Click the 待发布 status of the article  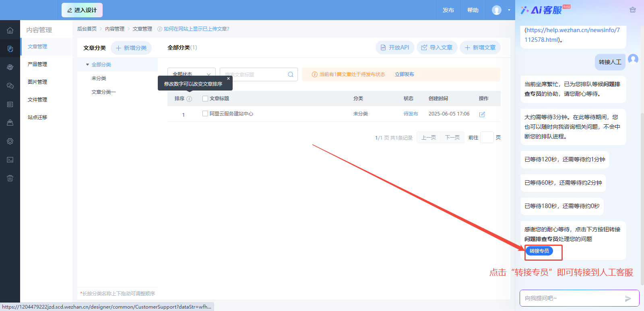[411, 114]
